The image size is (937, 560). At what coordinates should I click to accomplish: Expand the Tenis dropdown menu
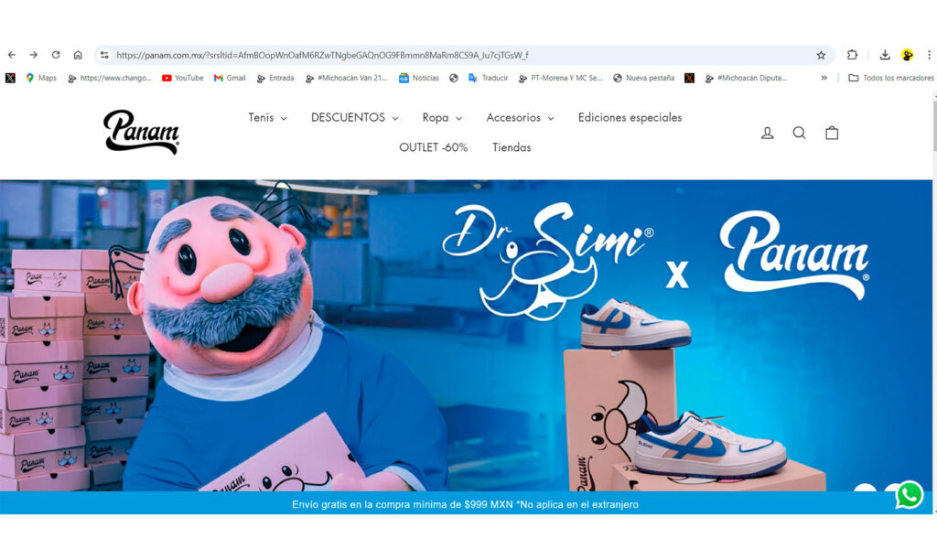point(267,118)
